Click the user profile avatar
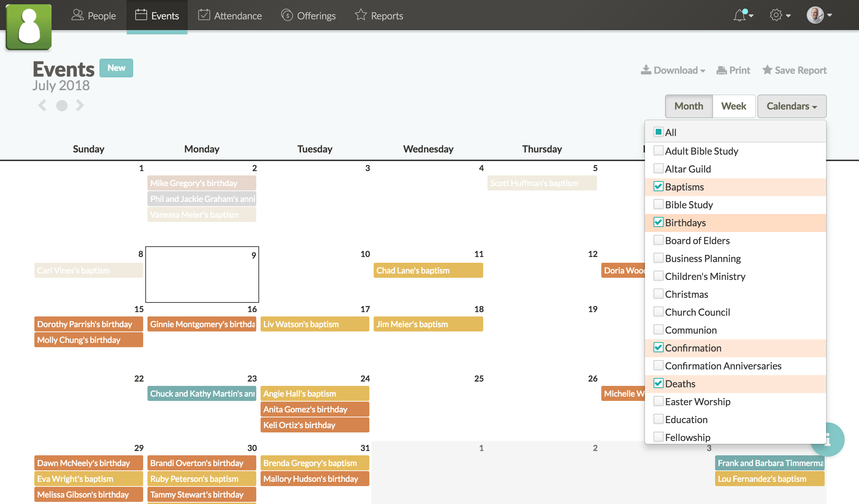This screenshot has height=504, width=859. 815,15
